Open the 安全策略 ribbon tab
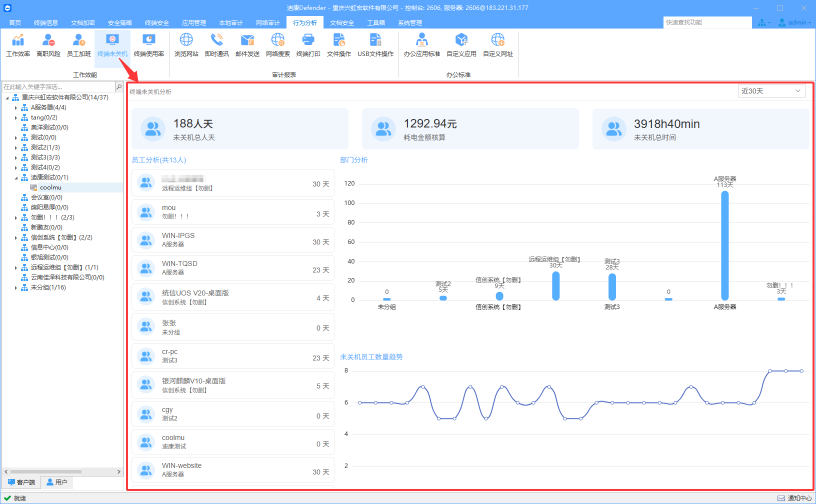The height and width of the screenshot is (504, 816). 120,22
